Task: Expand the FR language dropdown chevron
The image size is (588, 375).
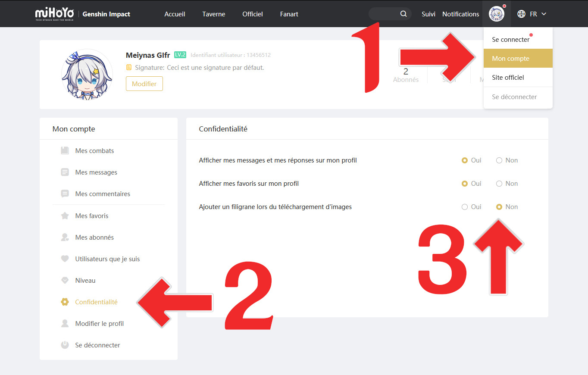Action: [x=544, y=14]
